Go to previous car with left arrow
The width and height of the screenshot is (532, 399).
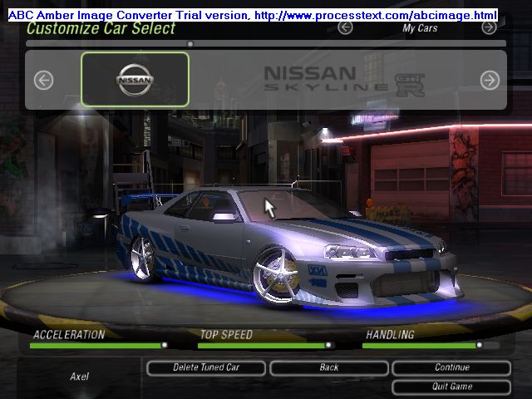[x=43, y=81]
